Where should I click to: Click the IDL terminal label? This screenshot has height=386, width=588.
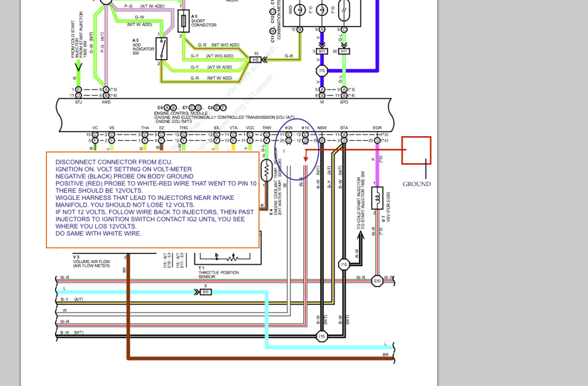[x=216, y=128]
